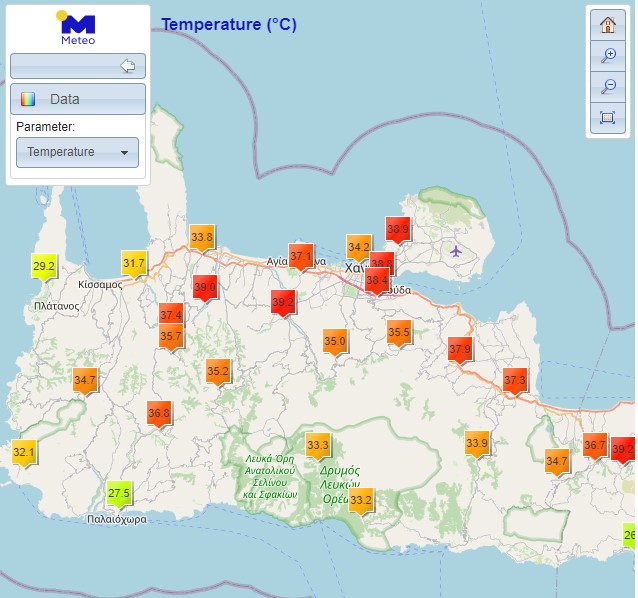Click the Meteo logo
638x598 pixels.
click(x=77, y=28)
